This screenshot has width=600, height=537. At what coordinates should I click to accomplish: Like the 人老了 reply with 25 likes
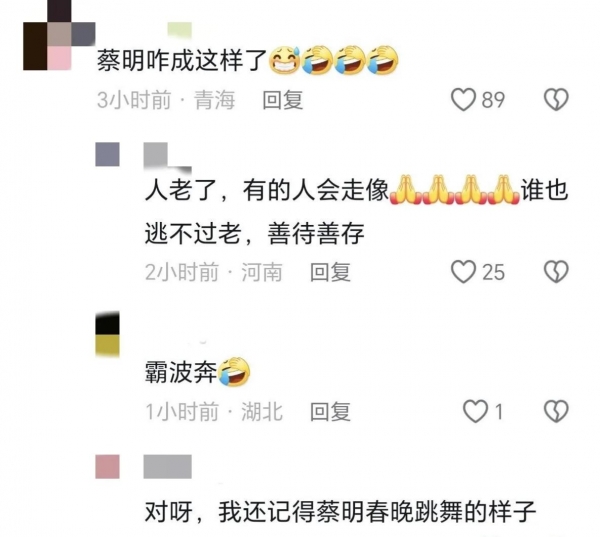coord(463,272)
